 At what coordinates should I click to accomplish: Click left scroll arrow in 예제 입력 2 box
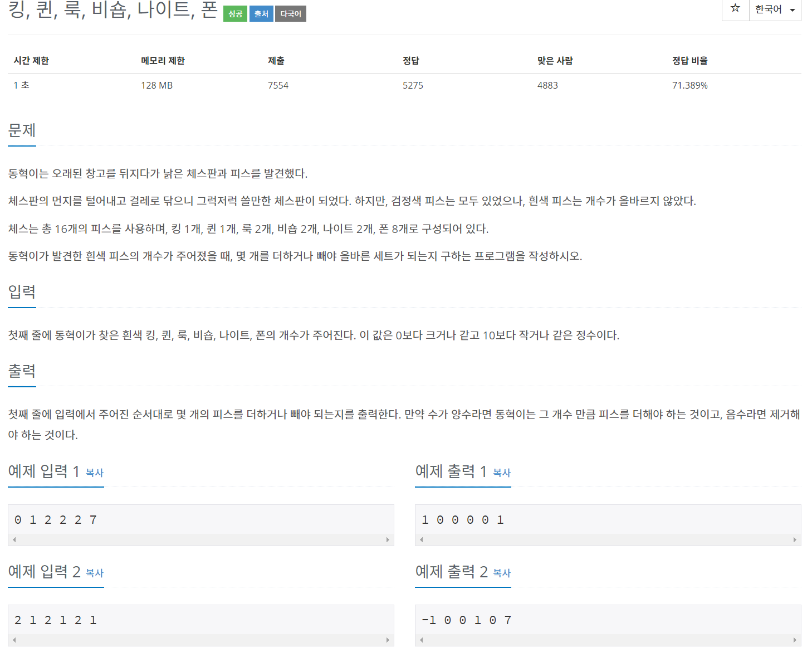tap(14, 640)
